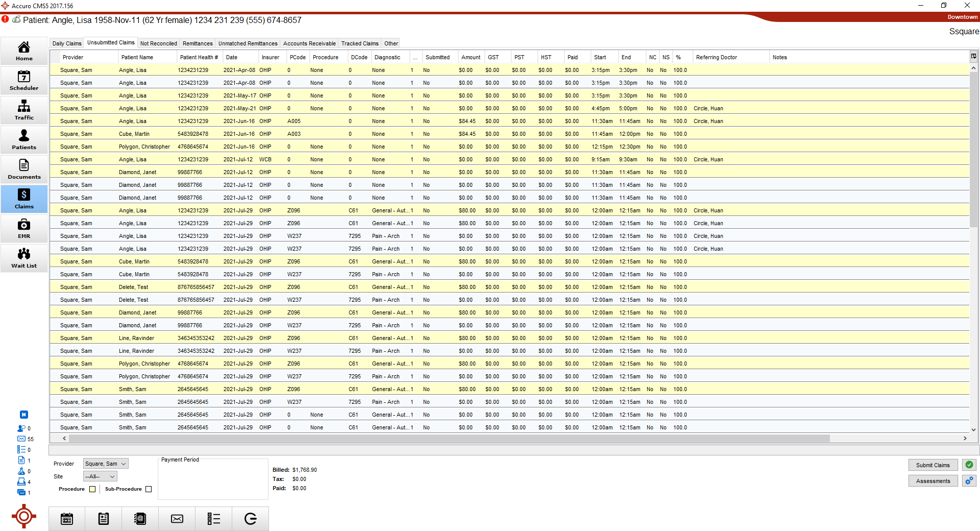Viewport: 980px width, 531px height.
Task: Open the calendar quick-action button
Action: [67, 519]
